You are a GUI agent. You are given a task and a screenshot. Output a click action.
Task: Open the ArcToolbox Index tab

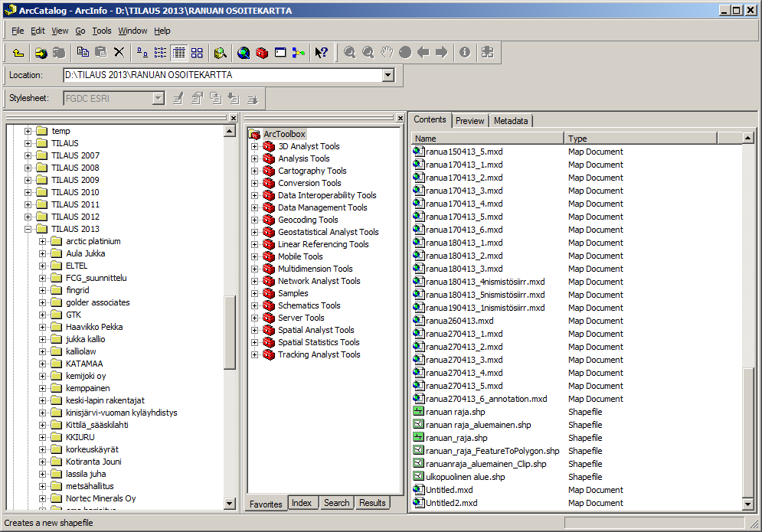click(x=302, y=503)
